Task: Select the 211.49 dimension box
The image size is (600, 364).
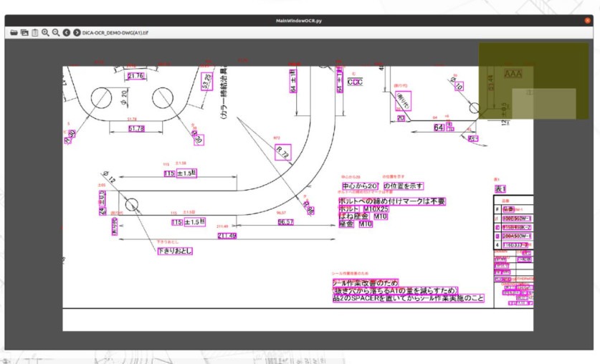Action: (x=227, y=236)
